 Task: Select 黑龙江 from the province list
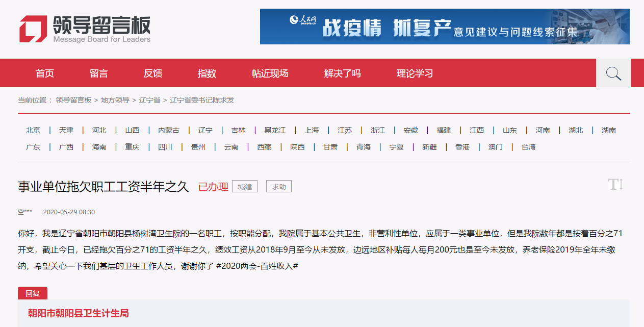(275, 130)
